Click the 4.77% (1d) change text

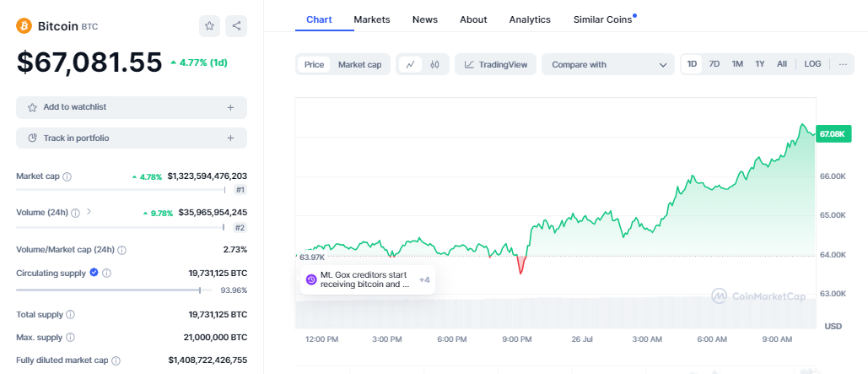click(199, 62)
